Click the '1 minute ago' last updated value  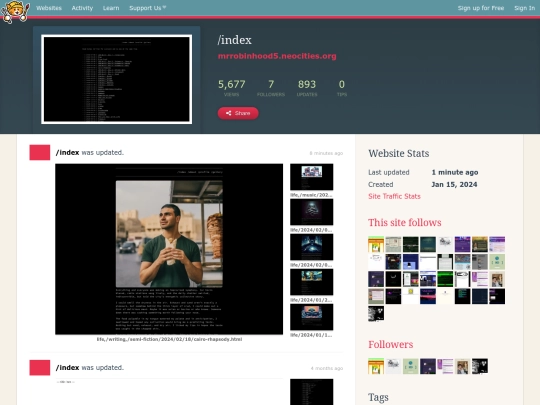[x=455, y=172]
